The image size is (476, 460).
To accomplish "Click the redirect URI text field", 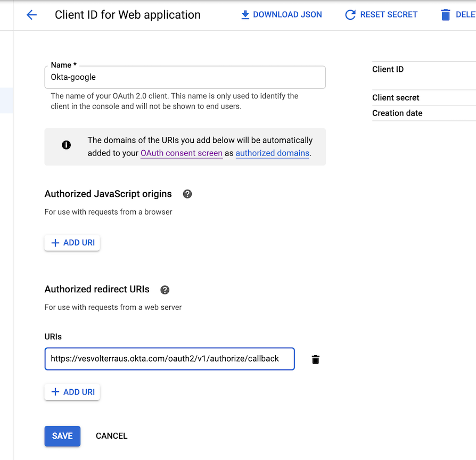I will (169, 359).
